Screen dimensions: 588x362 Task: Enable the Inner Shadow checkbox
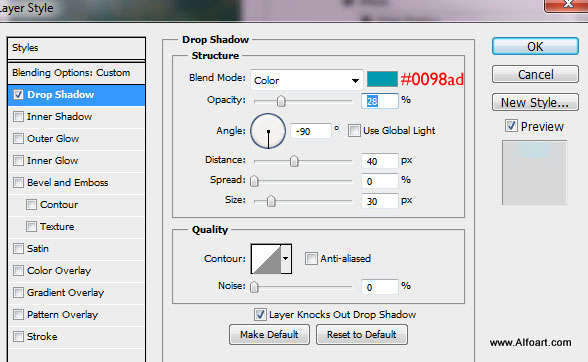[x=18, y=117]
